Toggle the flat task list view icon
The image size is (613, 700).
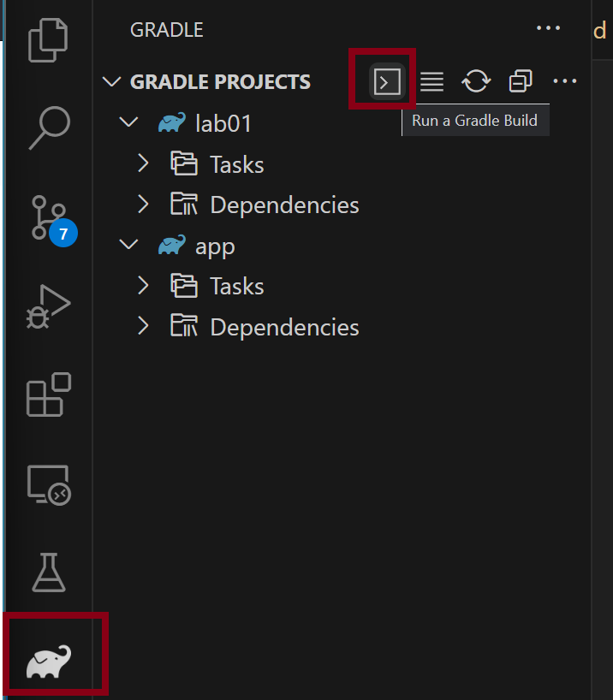tap(431, 82)
